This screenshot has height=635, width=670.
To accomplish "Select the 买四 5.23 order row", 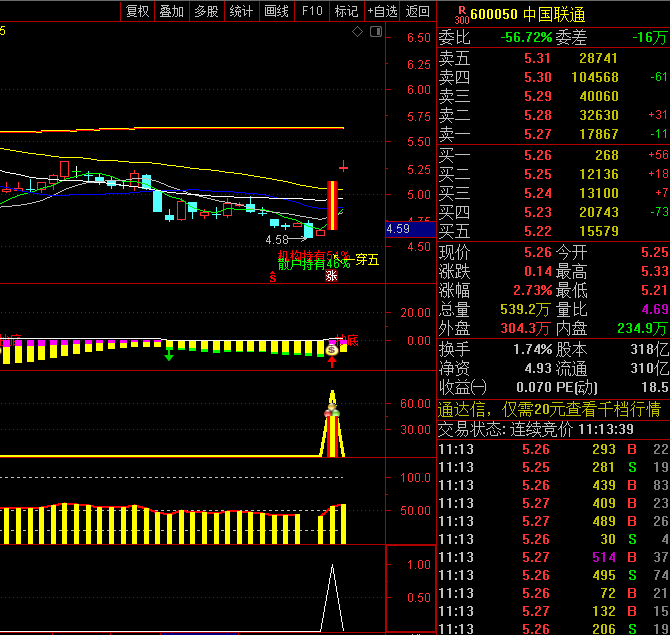I will point(553,212).
